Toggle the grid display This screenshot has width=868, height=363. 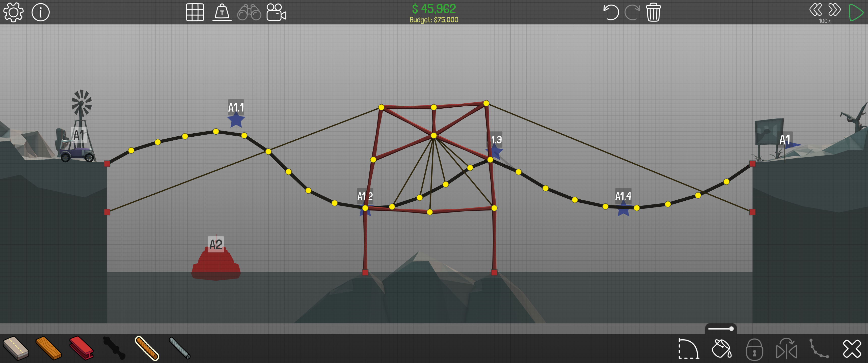click(195, 12)
